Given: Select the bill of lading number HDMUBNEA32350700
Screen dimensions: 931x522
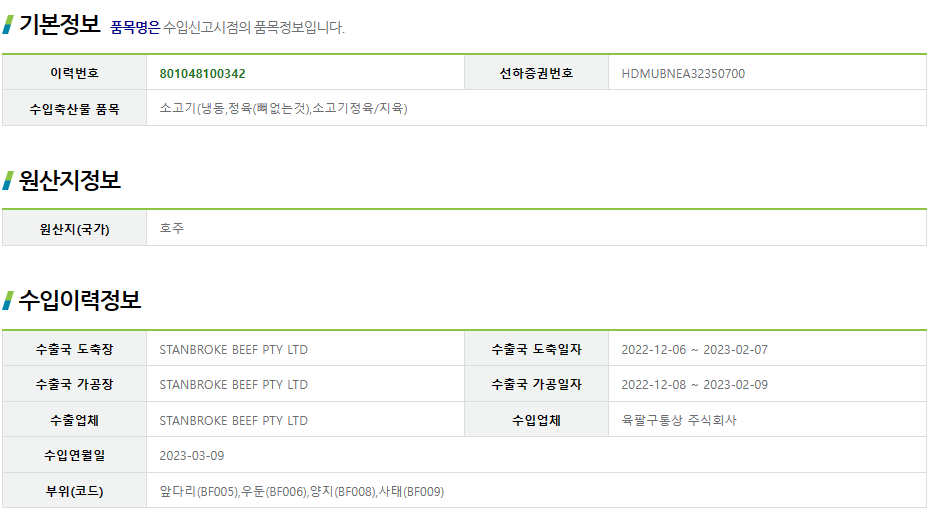Looking at the screenshot, I should tap(683, 74).
